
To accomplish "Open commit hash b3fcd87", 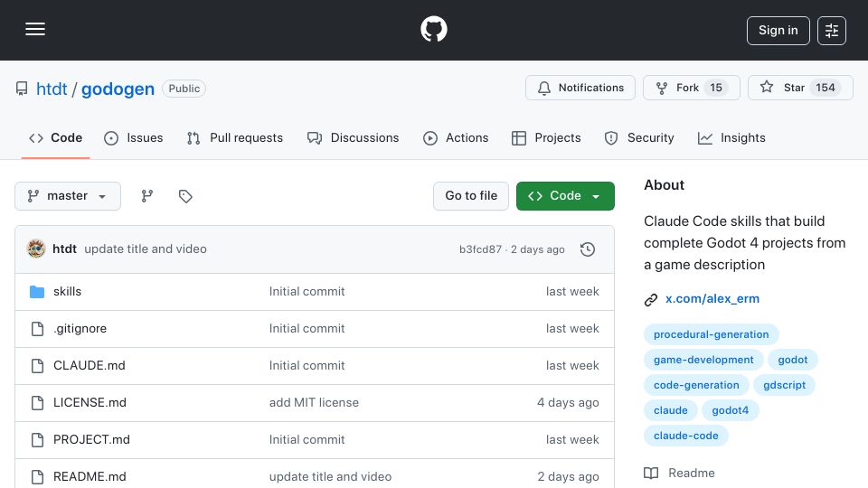I will click(x=480, y=249).
